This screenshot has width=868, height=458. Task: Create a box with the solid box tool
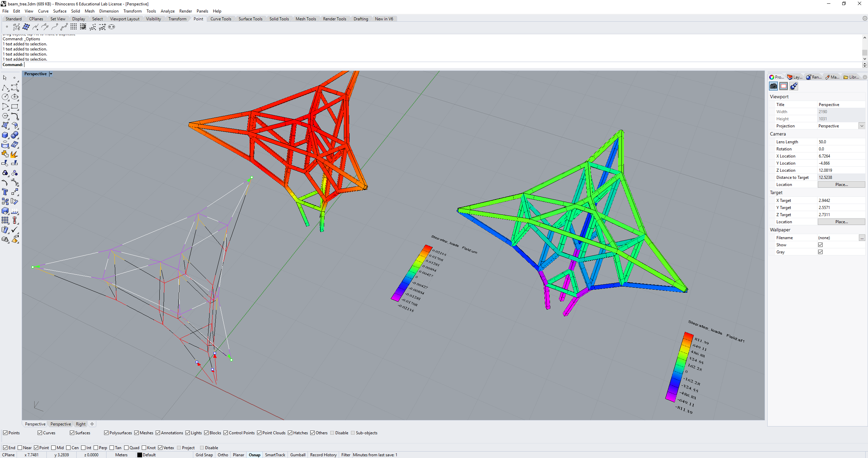click(x=5, y=135)
